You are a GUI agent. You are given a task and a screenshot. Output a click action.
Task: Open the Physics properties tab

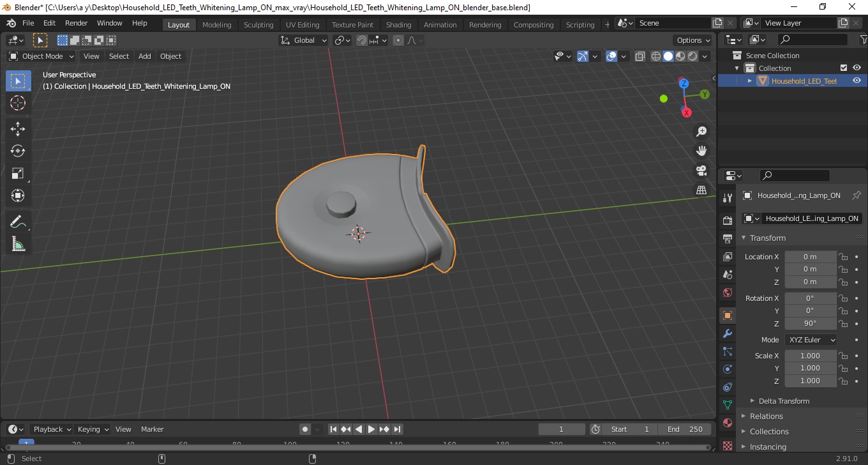(x=728, y=369)
